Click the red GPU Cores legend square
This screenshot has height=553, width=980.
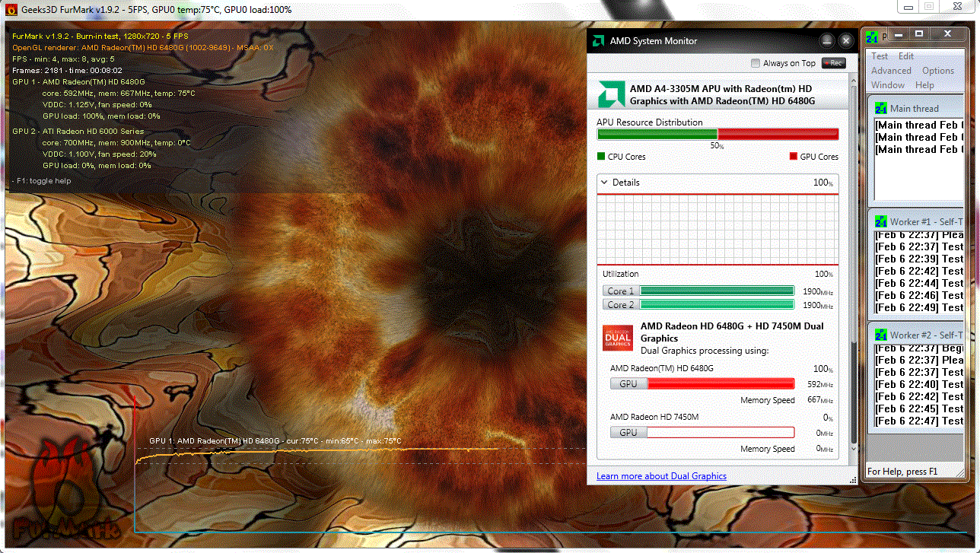point(794,157)
